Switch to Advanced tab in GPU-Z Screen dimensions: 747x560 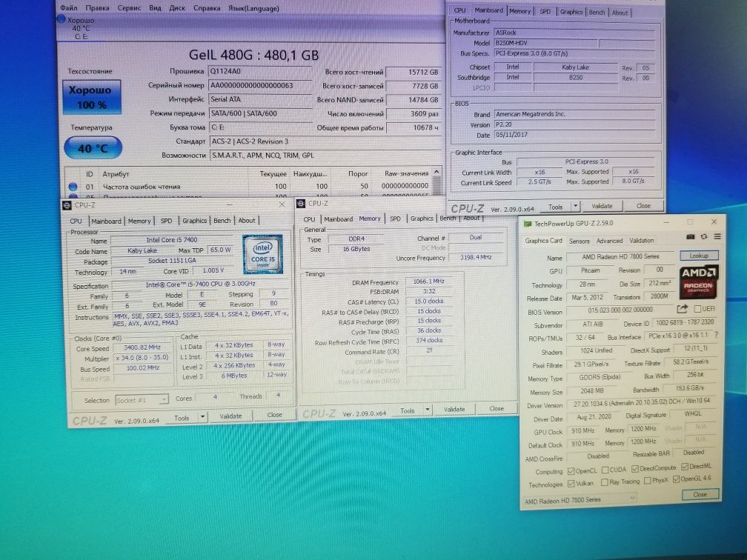click(x=609, y=241)
